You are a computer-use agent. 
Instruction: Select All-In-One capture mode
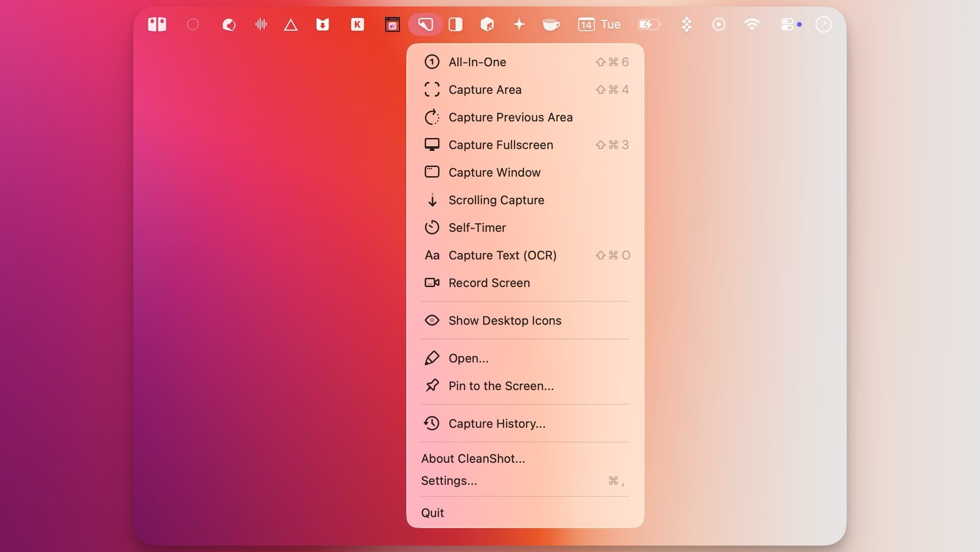point(477,62)
